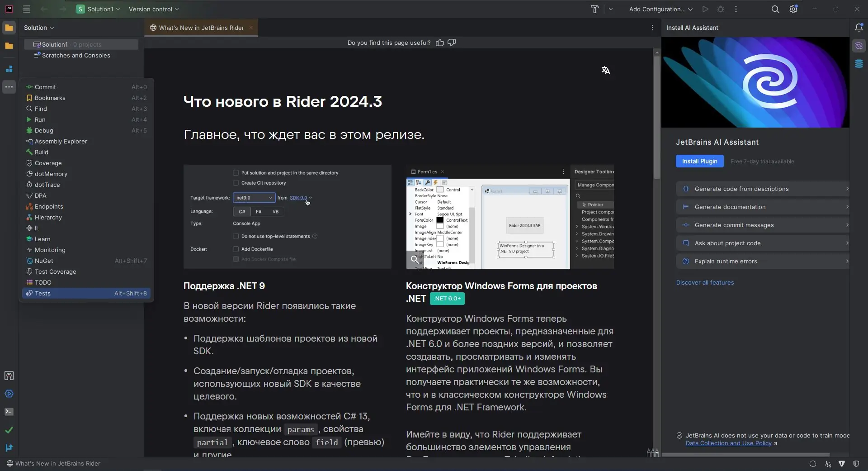868x471 pixels.
Task: Rate the page helpful with thumbs up
Action: pos(439,43)
